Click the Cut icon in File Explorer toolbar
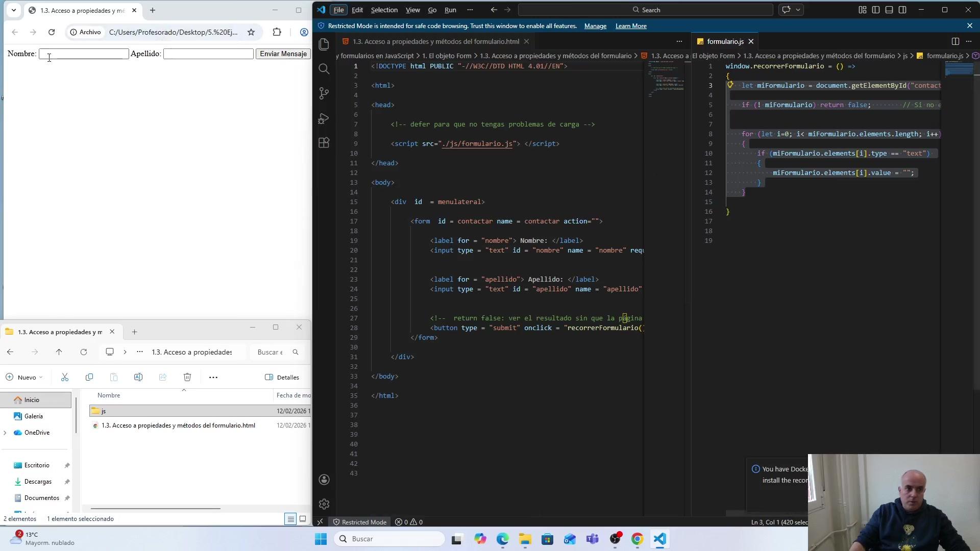 tap(65, 378)
